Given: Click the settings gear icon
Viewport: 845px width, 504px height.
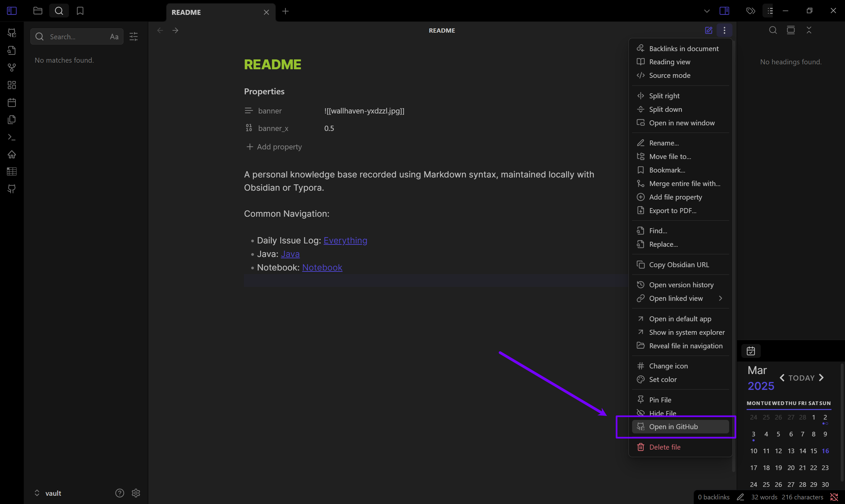Looking at the screenshot, I should [136, 493].
